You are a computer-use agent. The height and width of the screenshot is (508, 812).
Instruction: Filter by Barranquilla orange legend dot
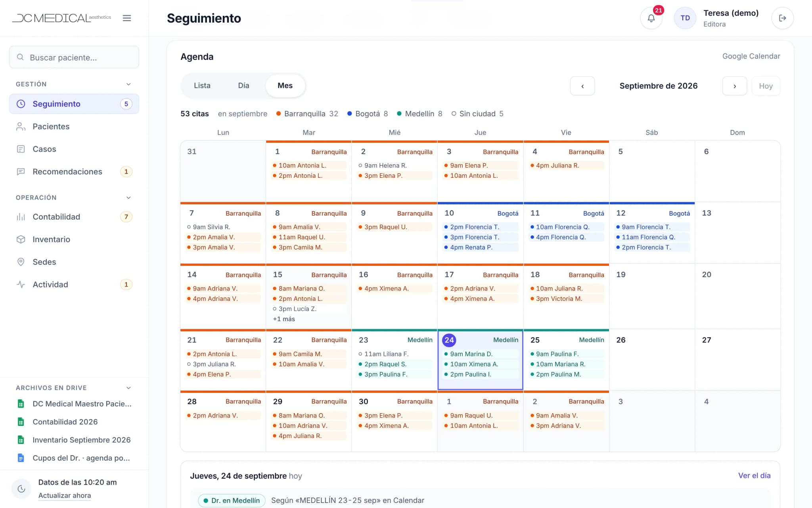coord(279,114)
